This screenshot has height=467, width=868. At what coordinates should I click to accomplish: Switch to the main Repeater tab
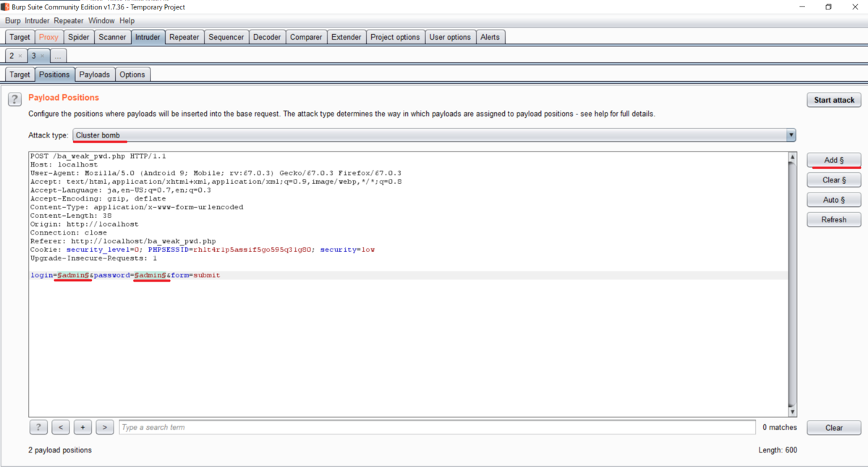[184, 37]
